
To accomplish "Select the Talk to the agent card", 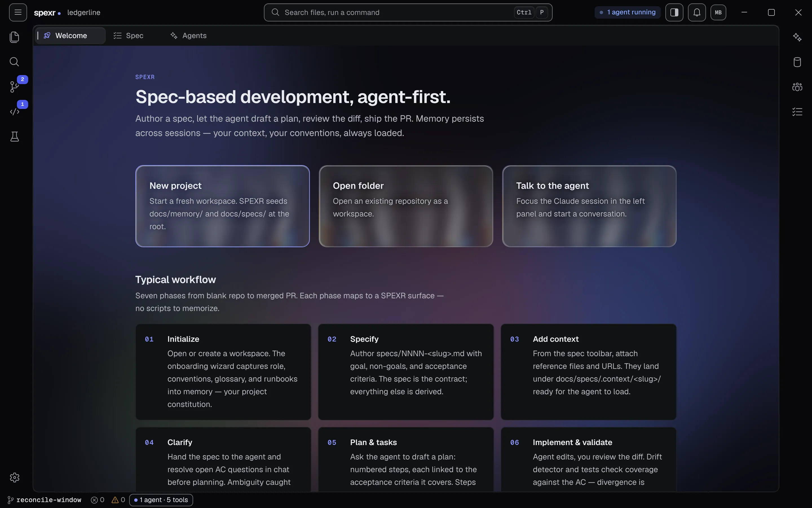I will coord(589,206).
